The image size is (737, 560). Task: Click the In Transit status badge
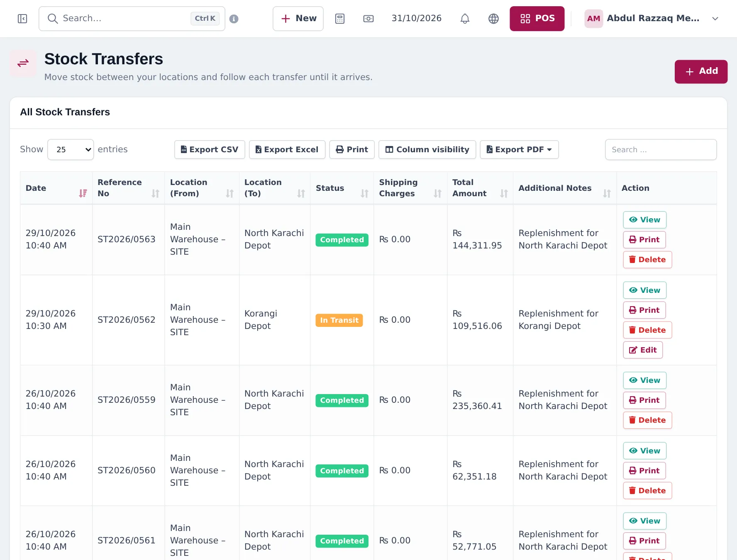339,320
